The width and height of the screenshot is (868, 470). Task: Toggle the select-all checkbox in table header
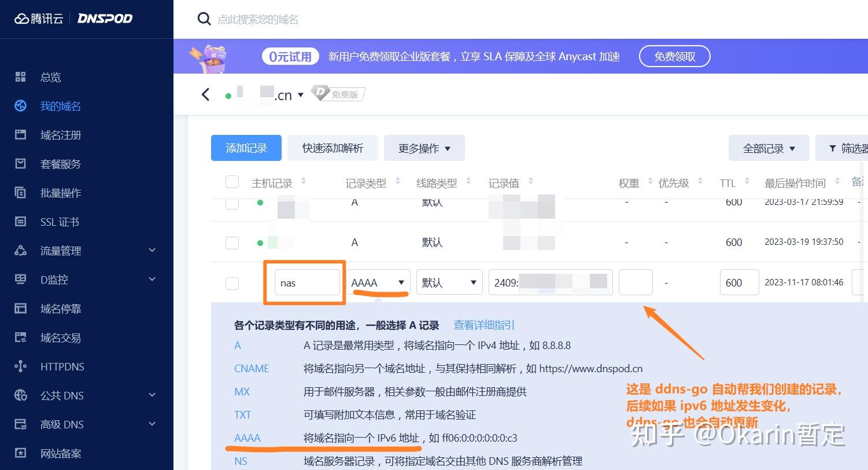232,181
